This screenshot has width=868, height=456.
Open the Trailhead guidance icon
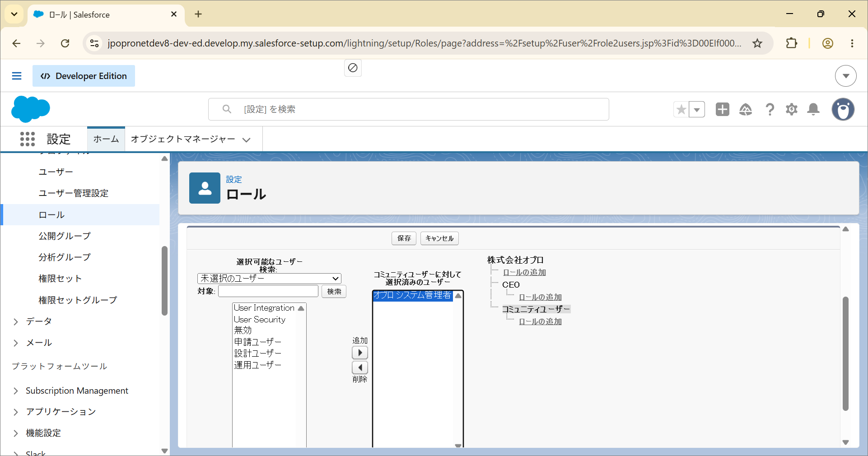[x=746, y=109]
